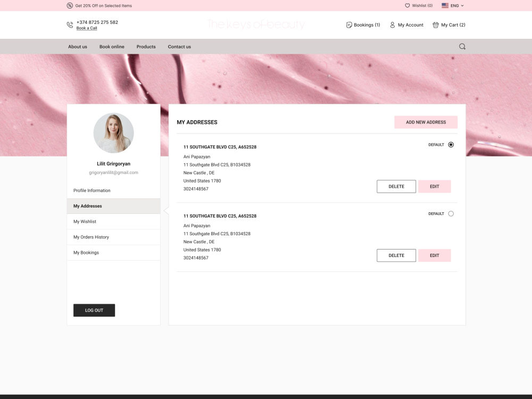Click Lilit Grirgoryan's profile photo

point(114,133)
